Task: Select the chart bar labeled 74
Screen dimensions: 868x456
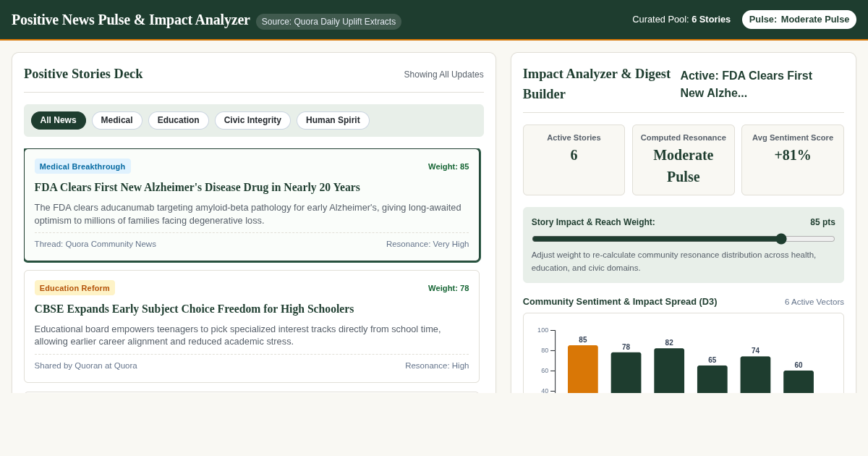Action: [755, 375]
